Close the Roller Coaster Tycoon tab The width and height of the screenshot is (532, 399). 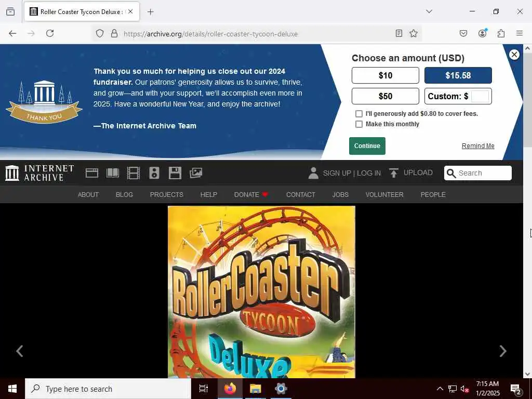[130, 11]
